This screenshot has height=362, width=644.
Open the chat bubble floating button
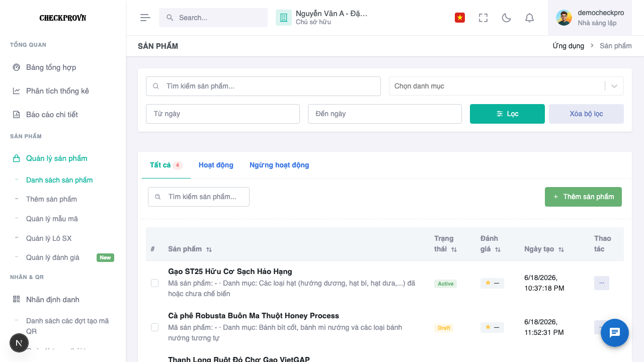click(x=615, y=333)
